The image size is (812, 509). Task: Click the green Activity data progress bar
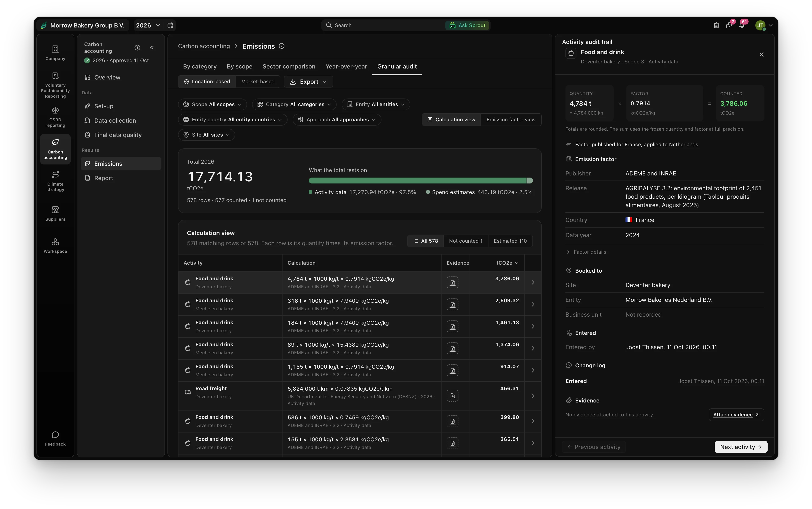(x=417, y=181)
